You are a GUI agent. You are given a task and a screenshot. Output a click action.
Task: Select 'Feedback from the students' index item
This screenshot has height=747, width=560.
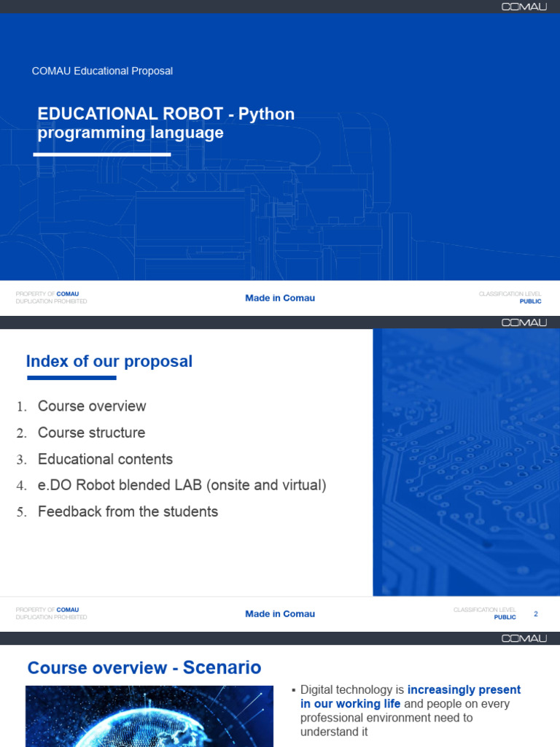point(128,511)
